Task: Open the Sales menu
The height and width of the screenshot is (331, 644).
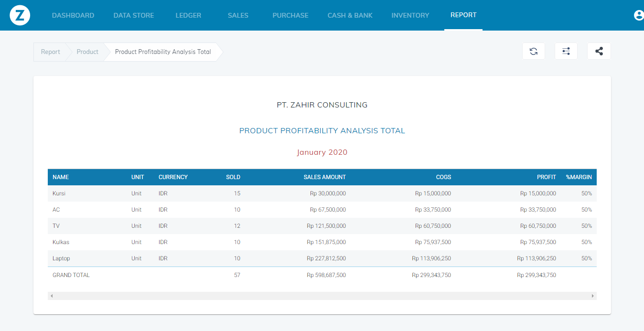Action: tap(238, 15)
